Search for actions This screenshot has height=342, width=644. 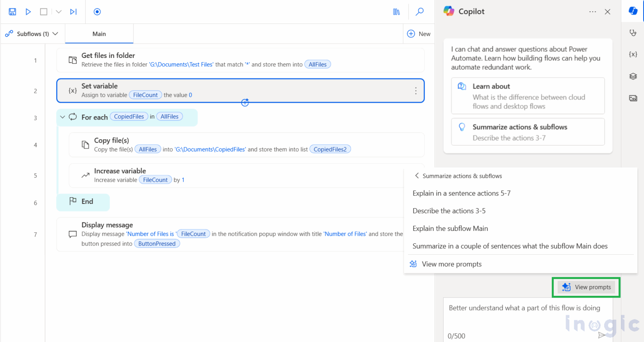pyautogui.click(x=419, y=12)
